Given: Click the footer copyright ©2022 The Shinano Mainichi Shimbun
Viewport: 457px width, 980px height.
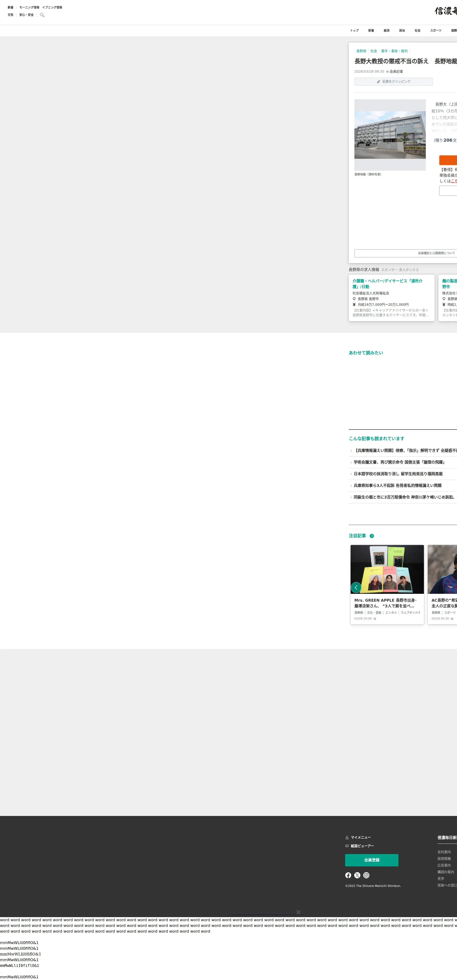Looking at the screenshot, I should (x=373, y=886).
